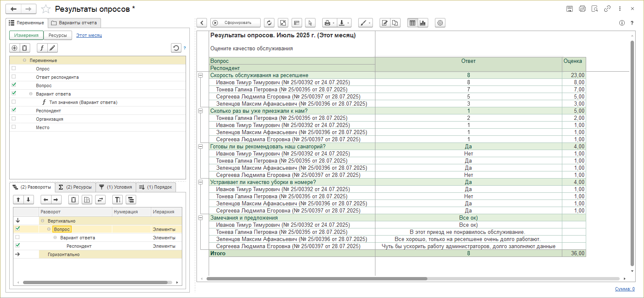The width and height of the screenshot is (644, 298).
Task: Click the Этот месяц period link
Action: [x=89, y=35]
